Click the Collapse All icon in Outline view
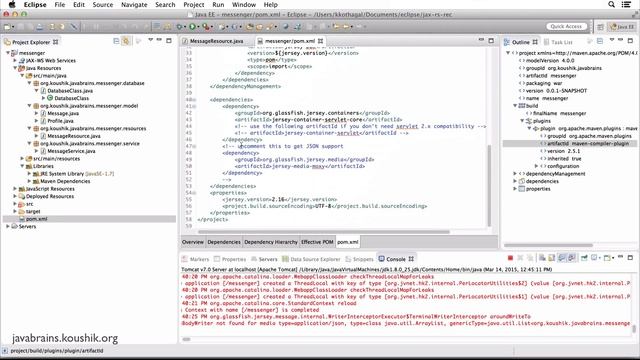 [x=600, y=41]
